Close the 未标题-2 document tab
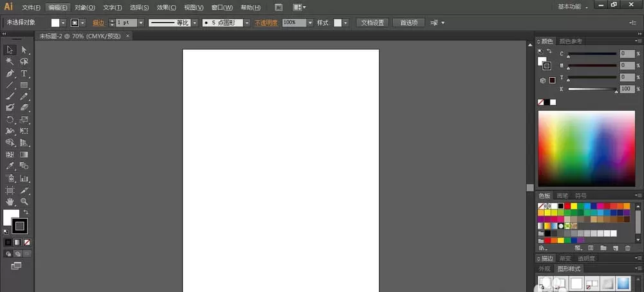The image size is (644, 292). [x=128, y=36]
